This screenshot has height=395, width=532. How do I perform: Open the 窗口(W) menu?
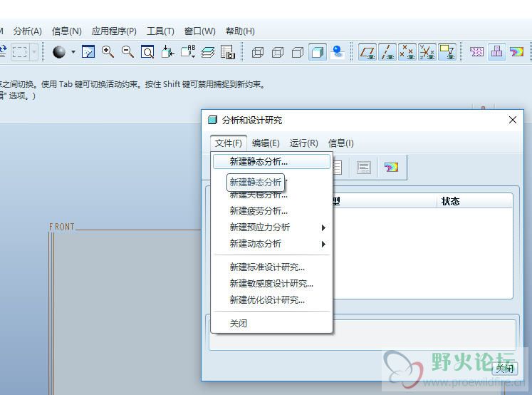coord(200,31)
